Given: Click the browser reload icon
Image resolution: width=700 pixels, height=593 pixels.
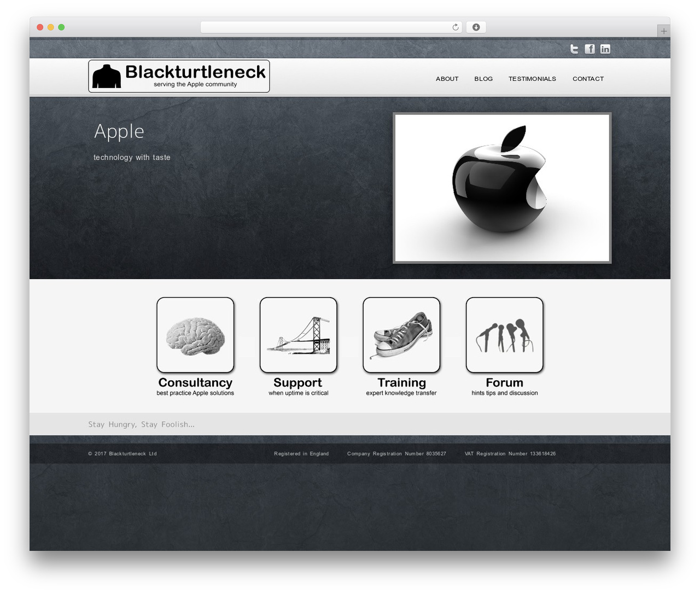Looking at the screenshot, I should click(x=455, y=27).
